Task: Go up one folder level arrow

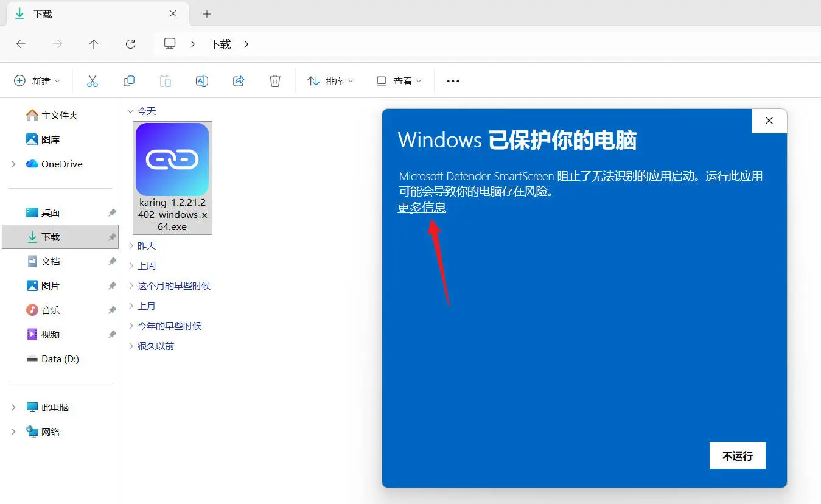Action: point(94,44)
